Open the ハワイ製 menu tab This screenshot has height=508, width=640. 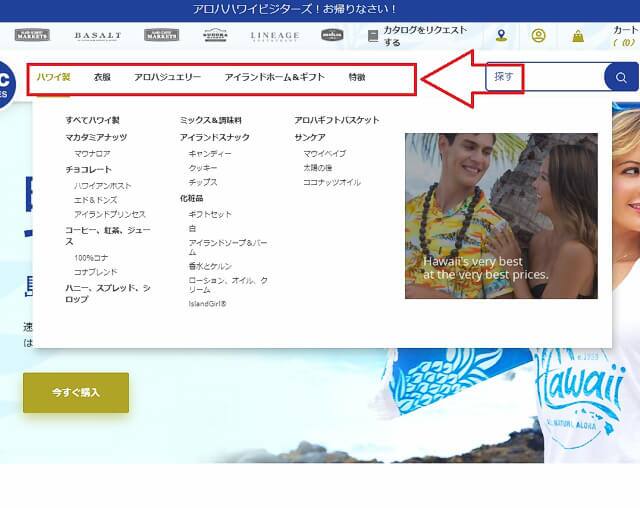tap(53, 77)
